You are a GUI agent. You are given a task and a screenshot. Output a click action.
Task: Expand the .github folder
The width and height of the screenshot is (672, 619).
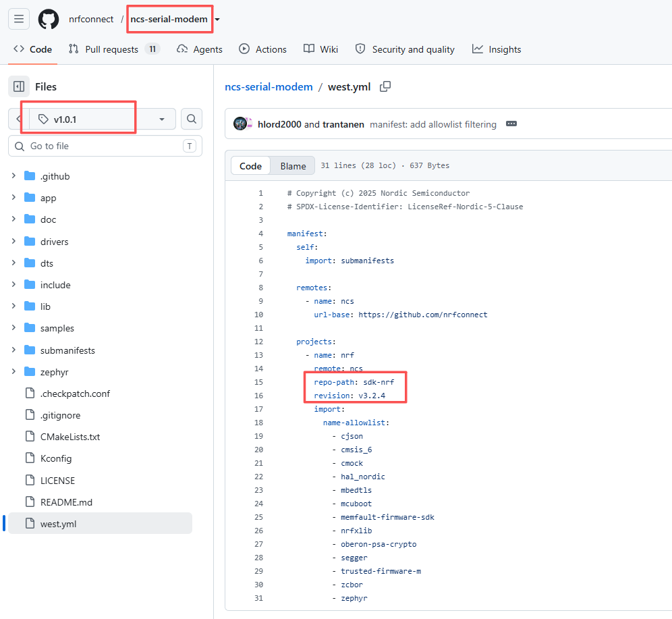(x=13, y=176)
